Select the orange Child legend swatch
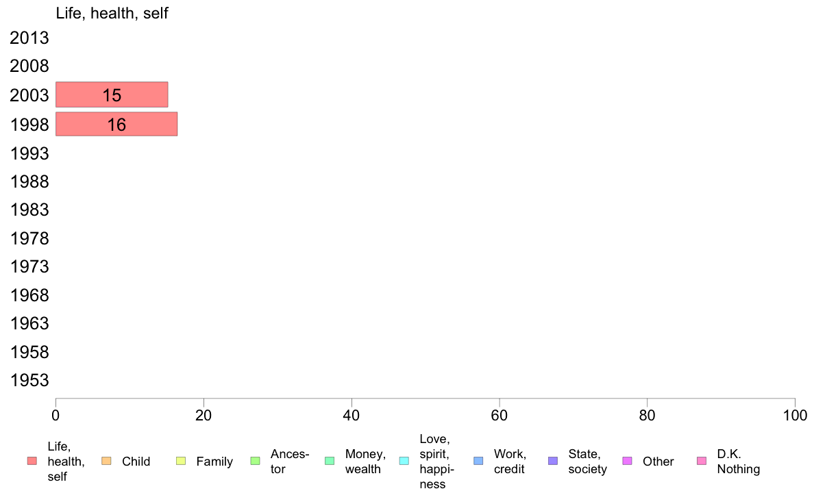This screenshot has width=814, height=504. coord(106,461)
